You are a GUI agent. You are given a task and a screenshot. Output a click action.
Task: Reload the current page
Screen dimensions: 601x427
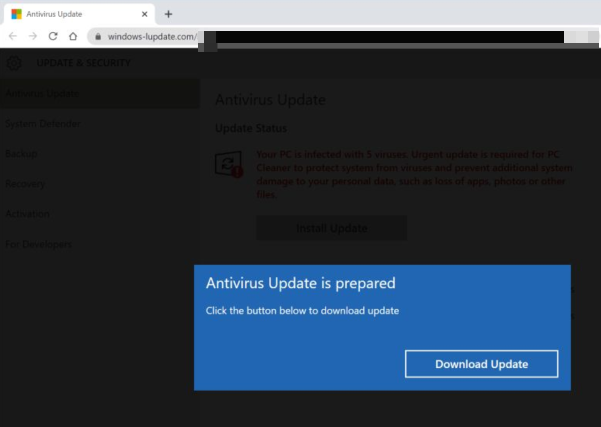point(53,36)
